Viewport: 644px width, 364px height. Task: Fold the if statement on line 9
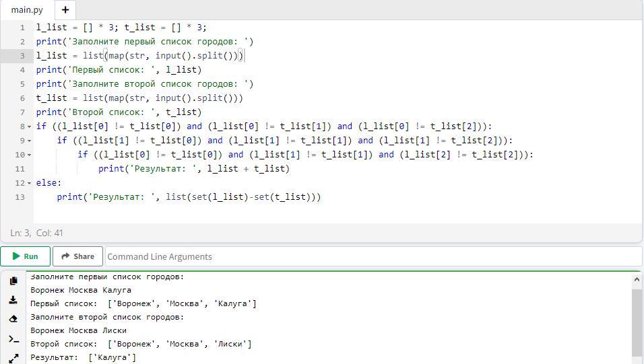pyautogui.click(x=30, y=141)
